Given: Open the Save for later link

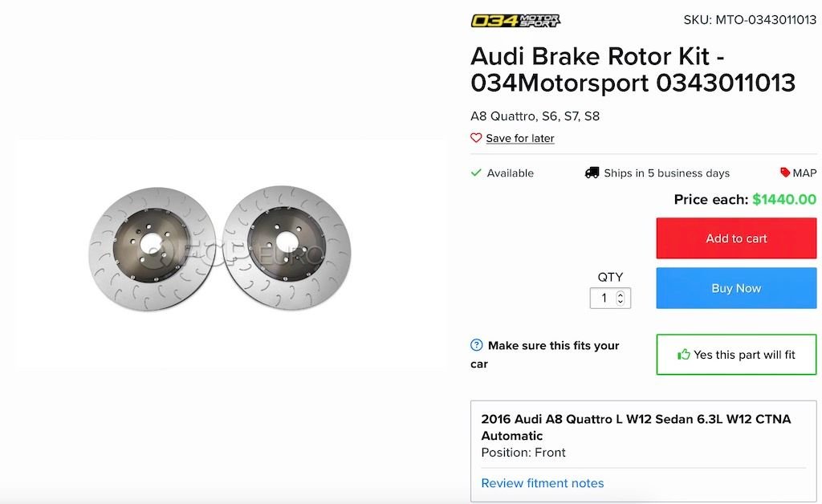Looking at the screenshot, I should click(520, 138).
